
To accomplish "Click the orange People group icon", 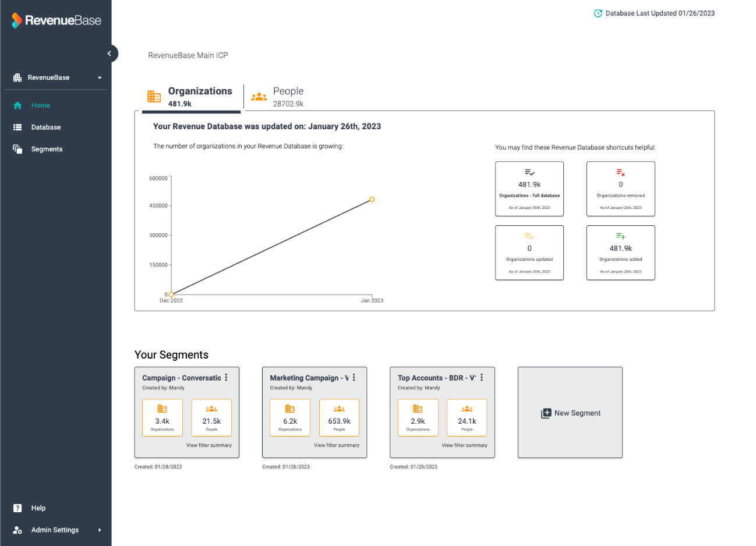I will pyautogui.click(x=259, y=97).
